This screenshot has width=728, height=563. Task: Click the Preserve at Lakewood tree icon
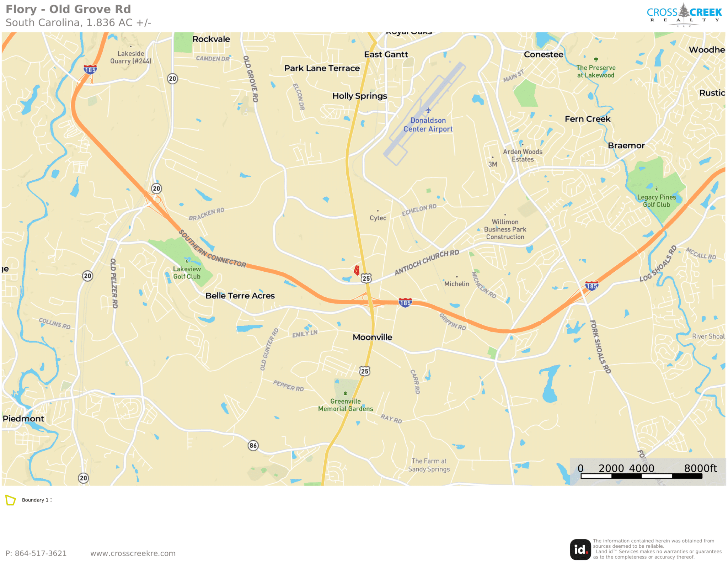596,59
